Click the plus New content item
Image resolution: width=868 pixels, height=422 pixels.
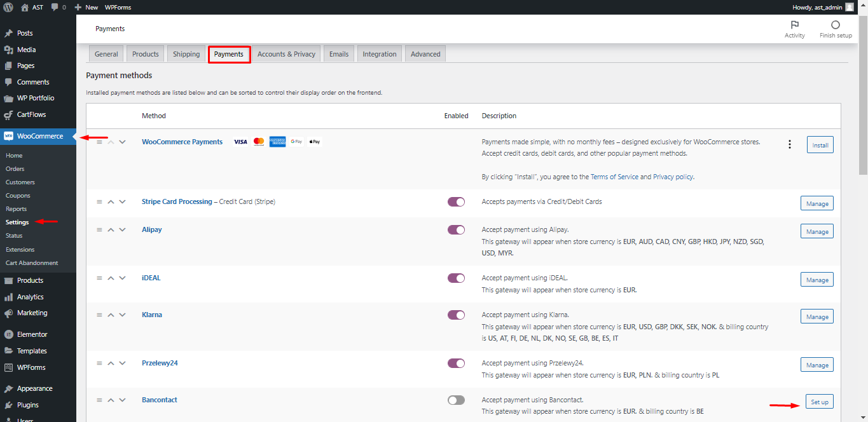[x=86, y=7]
